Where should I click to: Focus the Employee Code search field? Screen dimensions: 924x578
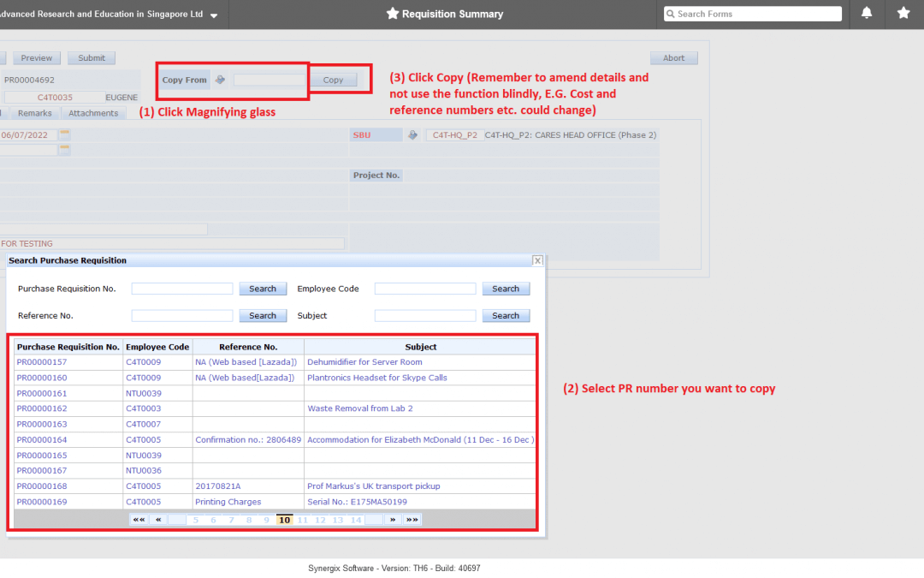(x=425, y=289)
